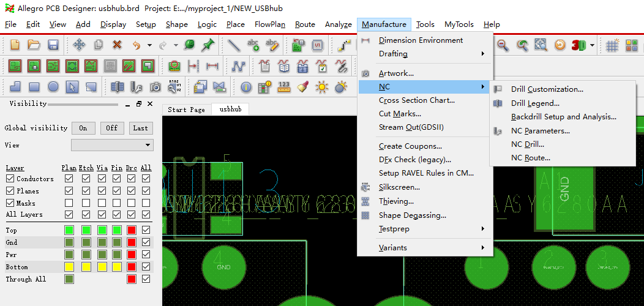644x306 pixels.
Task: Uncheck the Conductors Plan checkbox
Action: 69,179
